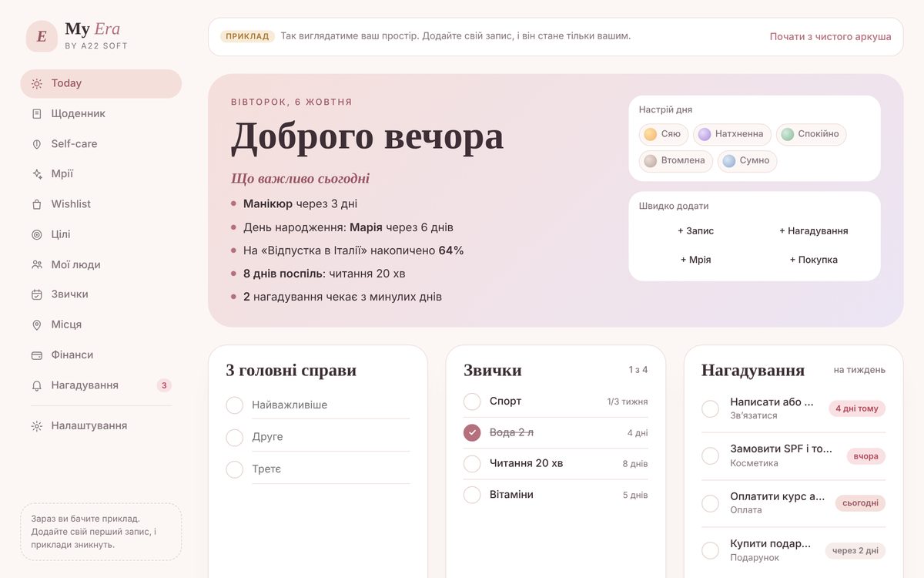Open Налаштування settings
The height and width of the screenshot is (578, 924).
(101, 426)
